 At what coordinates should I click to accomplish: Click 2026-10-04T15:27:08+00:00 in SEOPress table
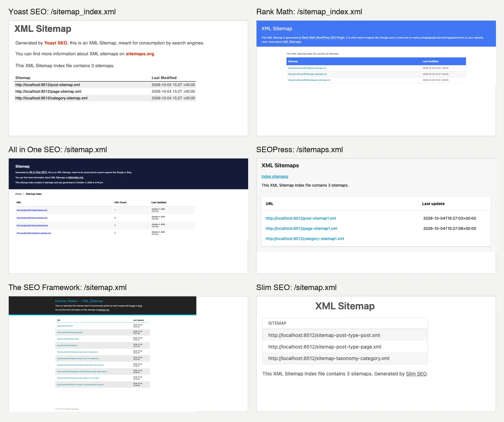tap(449, 228)
